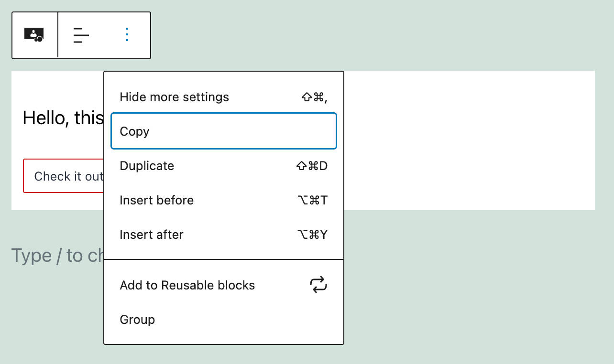Choose Add to Reusable blocks
This screenshot has width=614, height=364.
pos(187,285)
